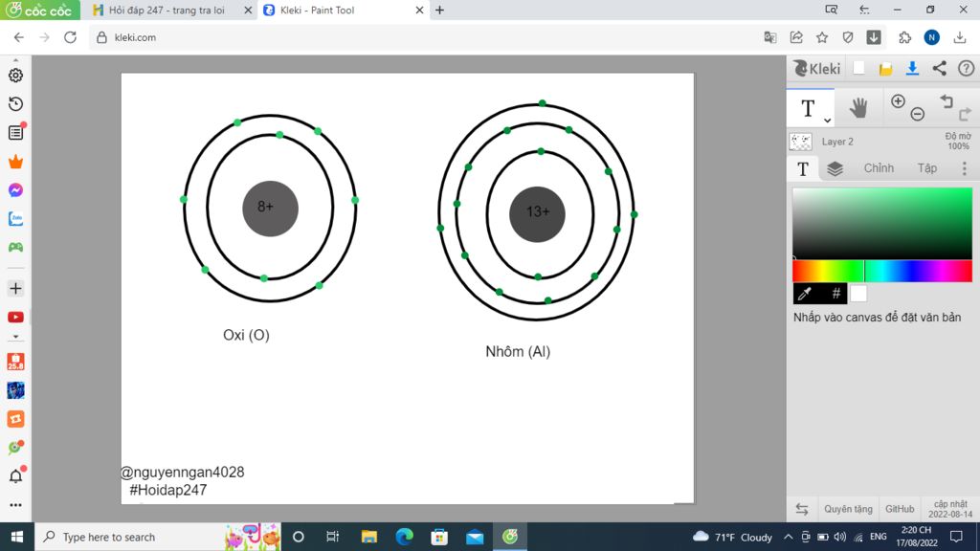
Task: Redo the action in Kleki
Action: pyautogui.click(x=965, y=114)
